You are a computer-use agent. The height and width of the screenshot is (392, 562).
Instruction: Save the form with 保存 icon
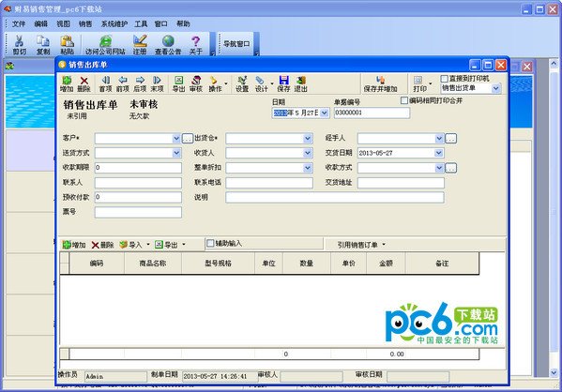283,84
